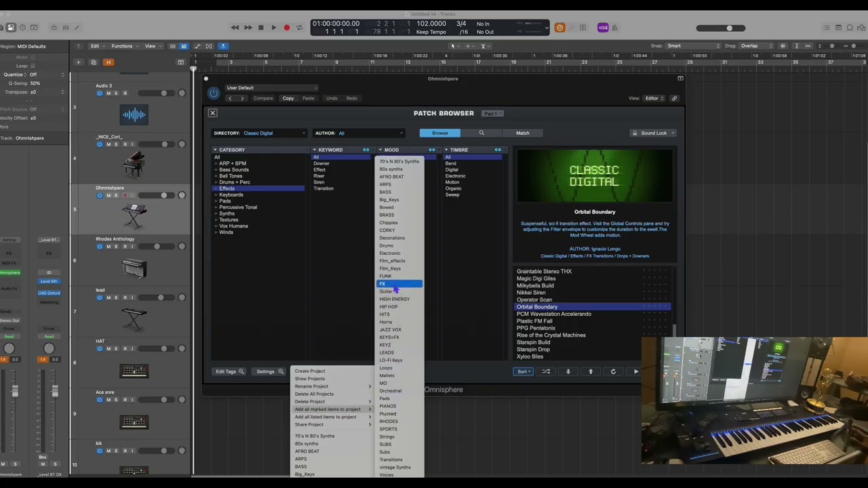Toggle Mute checkbox in Region inspector

[x=33, y=57]
